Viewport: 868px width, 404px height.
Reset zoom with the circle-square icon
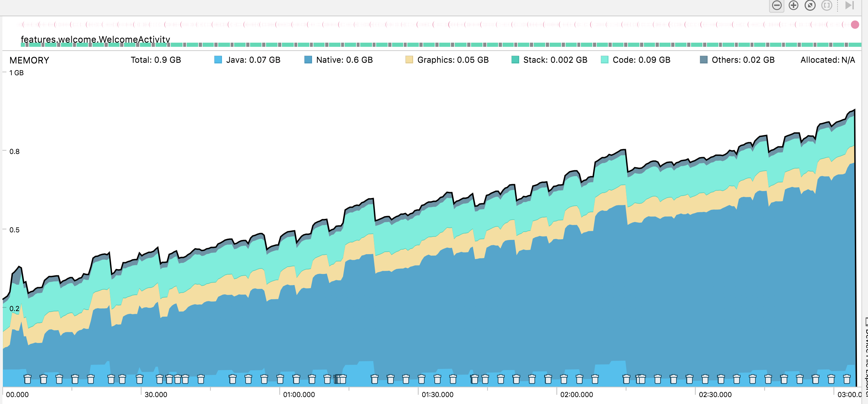tap(810, 6)
